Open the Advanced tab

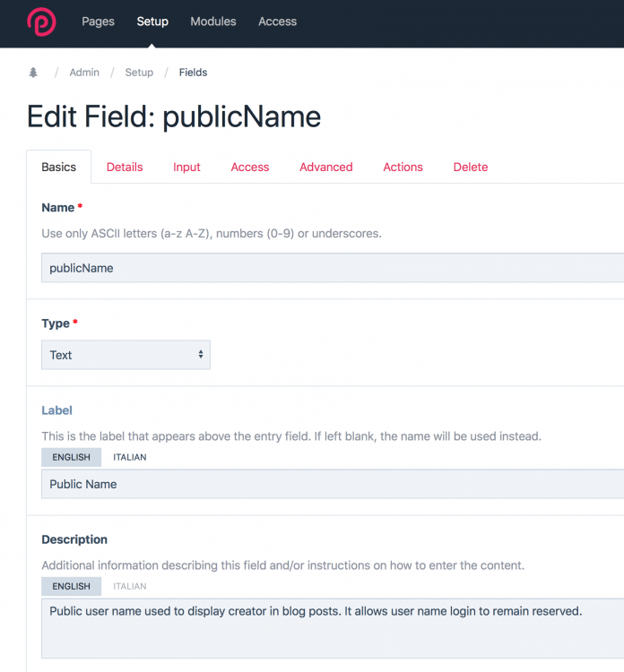pyautogui.click(x=325, y=167)
